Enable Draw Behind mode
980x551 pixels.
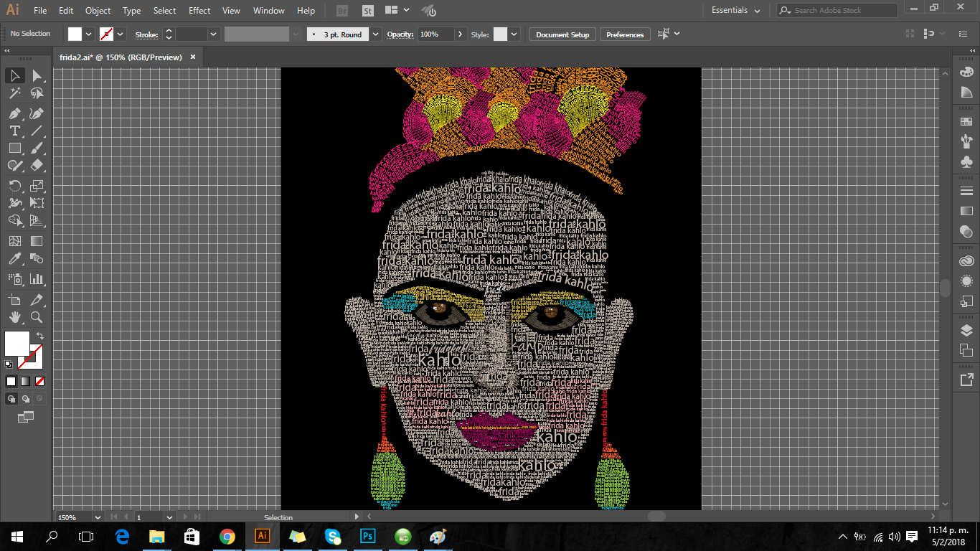25,399
